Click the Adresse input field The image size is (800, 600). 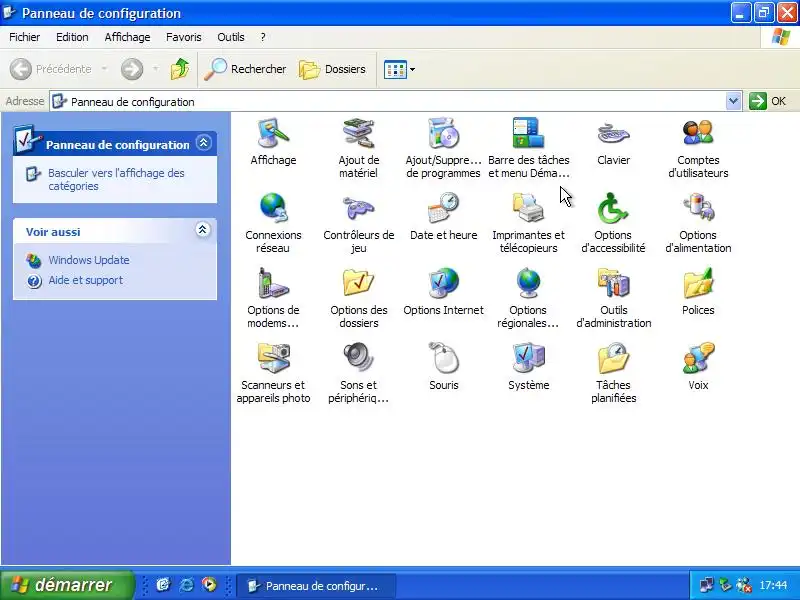388,102
